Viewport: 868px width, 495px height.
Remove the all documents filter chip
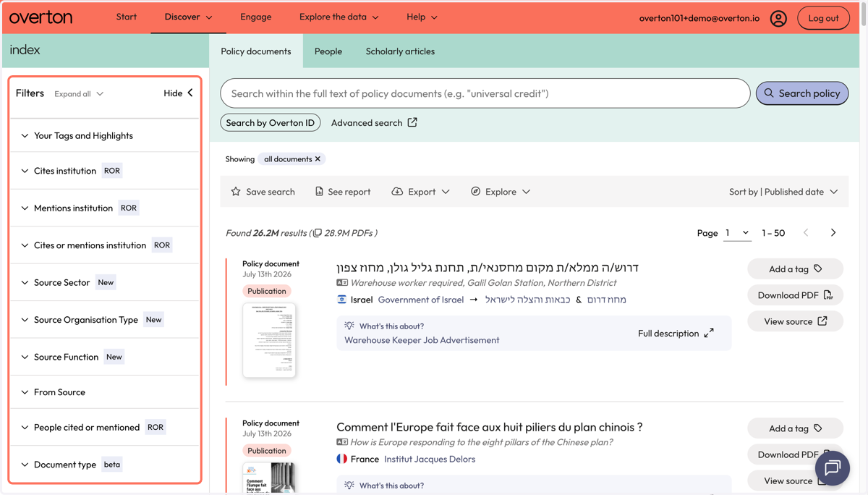(318, 159)
